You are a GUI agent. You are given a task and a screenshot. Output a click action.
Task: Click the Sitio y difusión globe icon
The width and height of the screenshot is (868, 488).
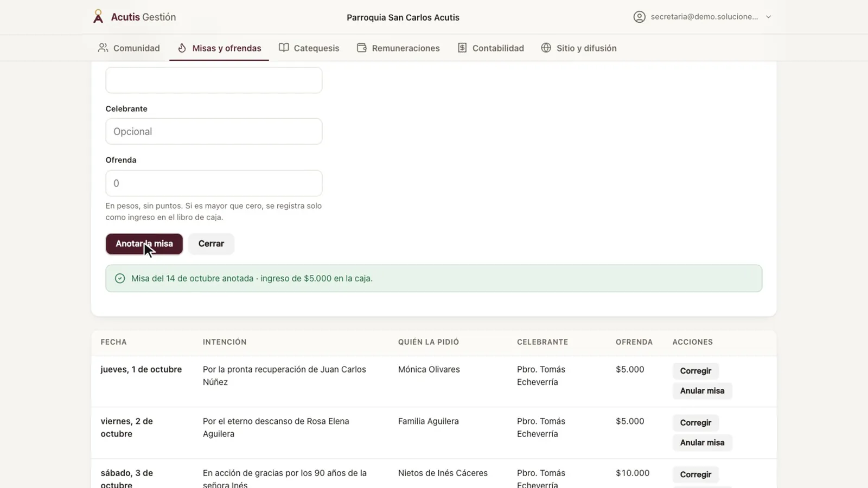tap(546, 48)
